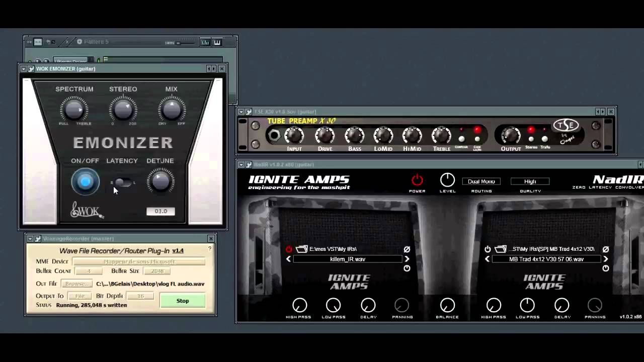Toggle right cabinet white power icon
644x362 pixels.
[488, 249]
